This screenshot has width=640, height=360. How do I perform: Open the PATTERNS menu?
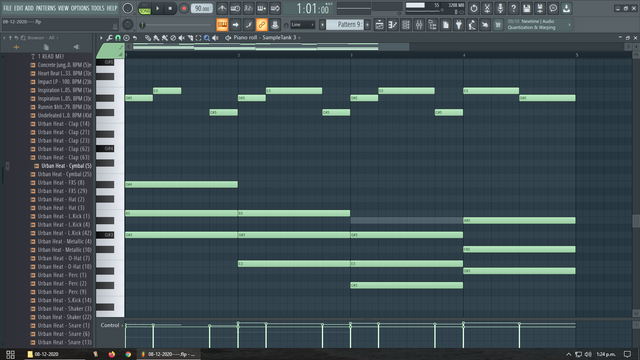coord(45,8)
